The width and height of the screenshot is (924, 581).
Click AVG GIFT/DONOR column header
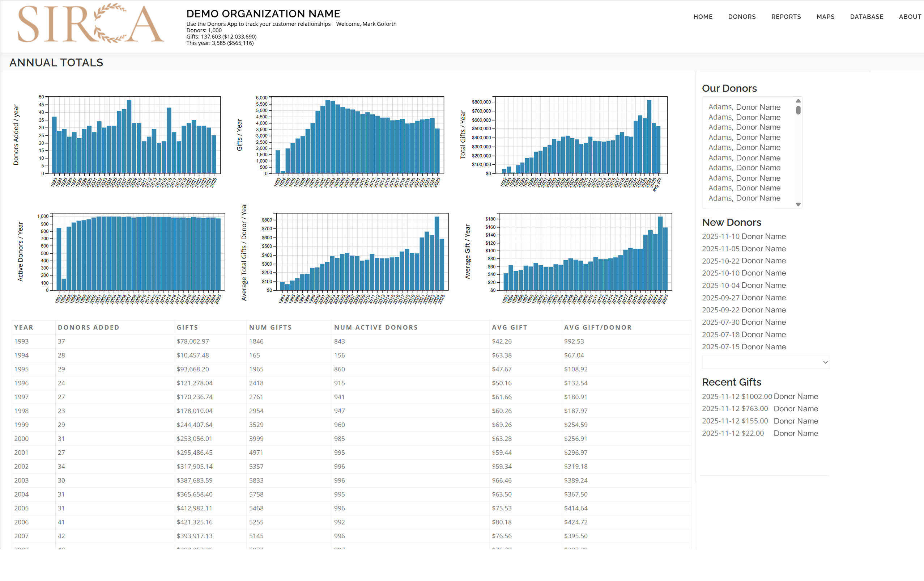pos(597,328)
